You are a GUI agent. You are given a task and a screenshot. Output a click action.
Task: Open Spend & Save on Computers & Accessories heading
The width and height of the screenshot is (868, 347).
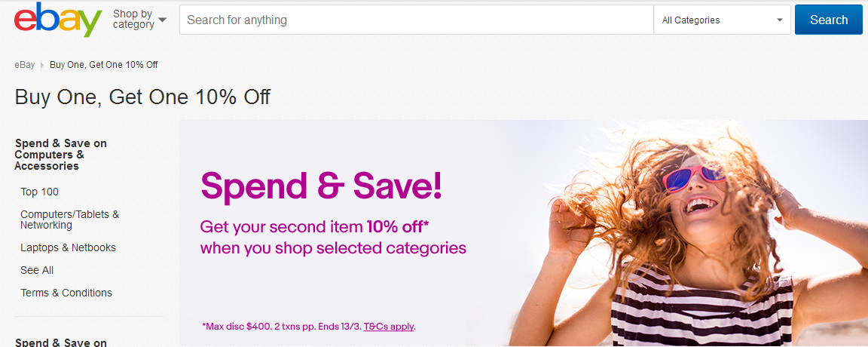(61, 155)
